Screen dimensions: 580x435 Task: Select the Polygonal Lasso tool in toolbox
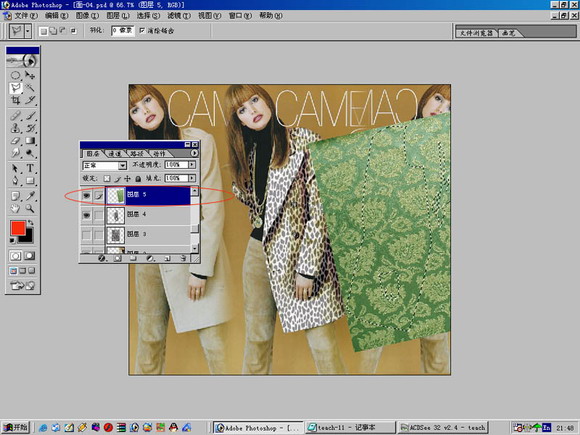click(x=16, y=88)
